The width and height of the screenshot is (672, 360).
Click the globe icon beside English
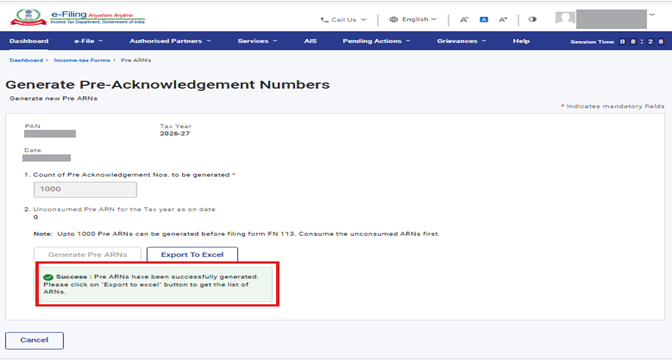pos(393,19)
